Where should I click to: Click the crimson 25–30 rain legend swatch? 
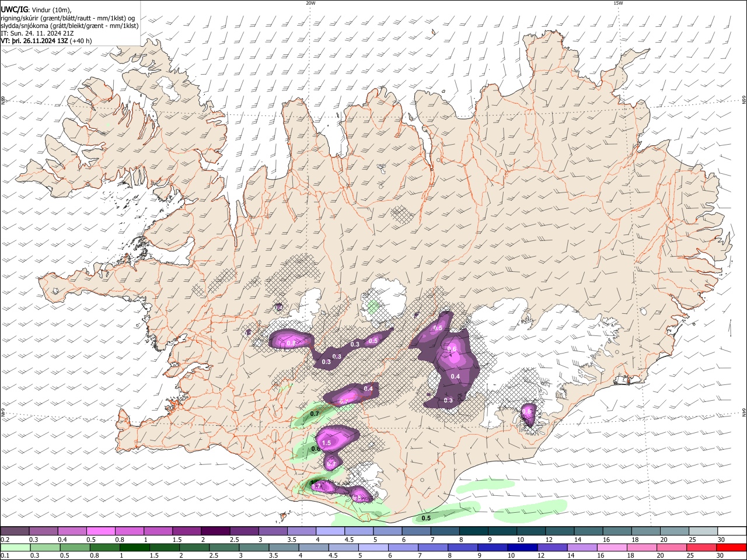pyautogui.click(x=701, y=547)
